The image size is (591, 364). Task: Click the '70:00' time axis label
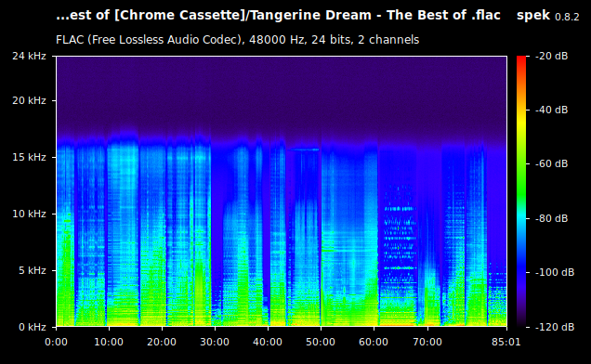(427, 342)
